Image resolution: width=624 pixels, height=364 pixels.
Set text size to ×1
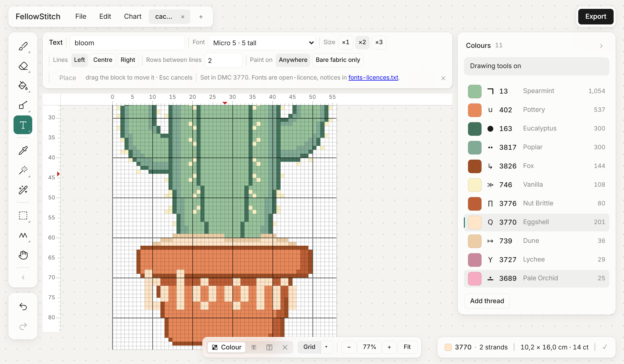pyautogui.click(x=346, y=42)
